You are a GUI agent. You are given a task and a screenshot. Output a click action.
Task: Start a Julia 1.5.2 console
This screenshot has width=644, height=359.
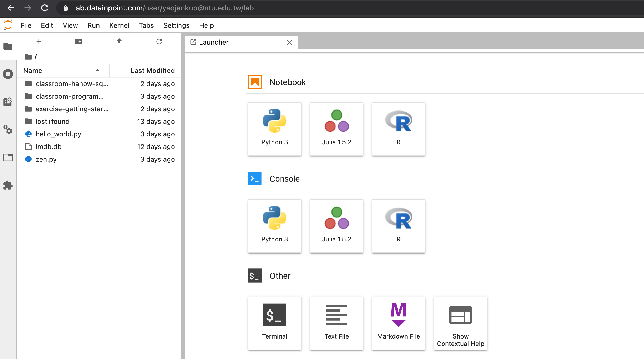click(336, 226)
